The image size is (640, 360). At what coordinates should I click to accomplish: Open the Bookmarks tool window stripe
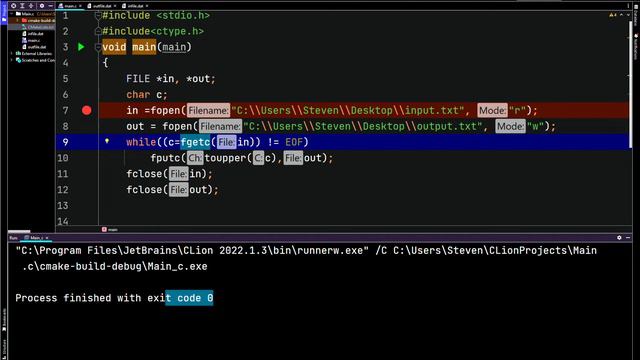tap(4, 320)
